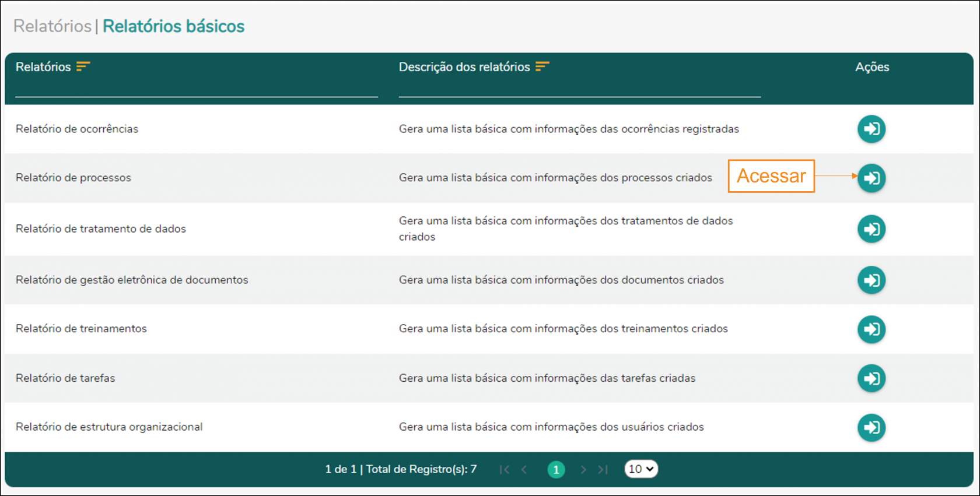Select the Relatório de ocorrências row name

(77, 129)
